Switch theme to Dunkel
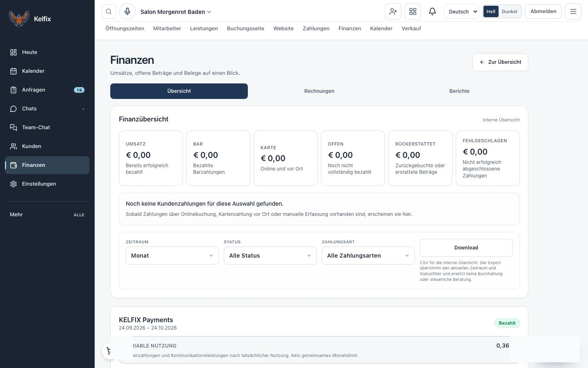588x368 pixels. (x=510, y=11)
